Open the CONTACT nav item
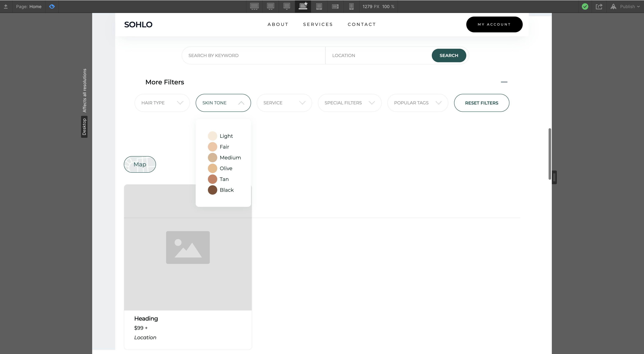This screenshot has height=354, width=644. [362, 24]
